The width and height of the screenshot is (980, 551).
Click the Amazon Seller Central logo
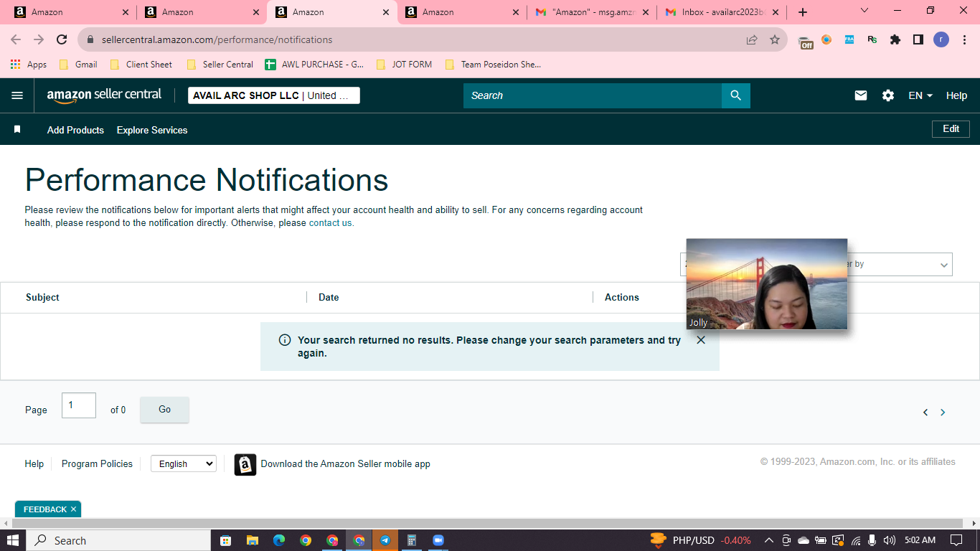click(x=104, y=95)
